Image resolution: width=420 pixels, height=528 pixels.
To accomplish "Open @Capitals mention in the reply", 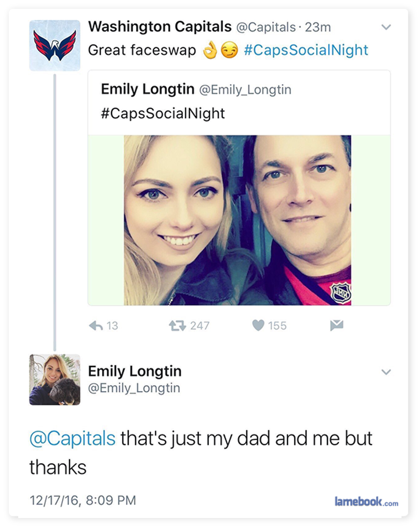I will [72, 438].
